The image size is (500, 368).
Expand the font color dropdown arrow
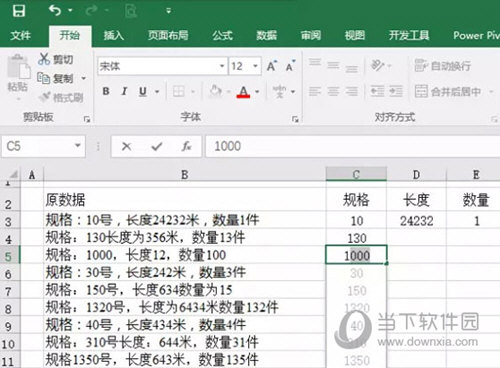coord(257,91)
